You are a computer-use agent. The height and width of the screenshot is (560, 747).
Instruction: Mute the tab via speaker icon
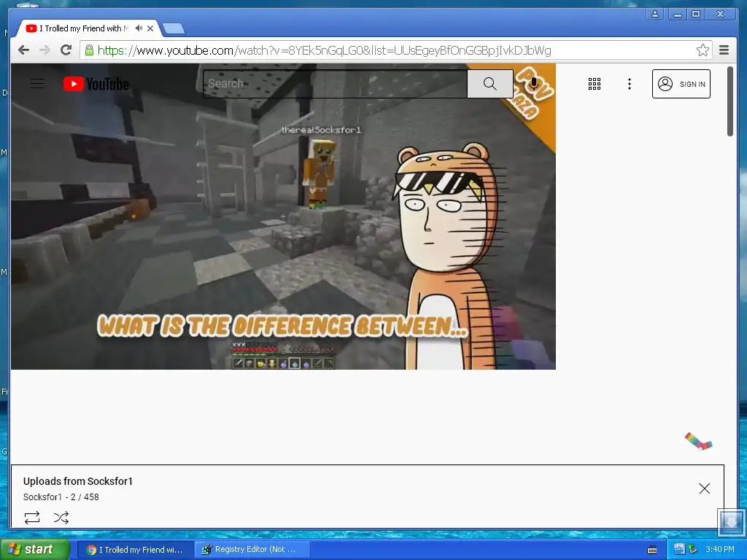[x=139, y=28]
